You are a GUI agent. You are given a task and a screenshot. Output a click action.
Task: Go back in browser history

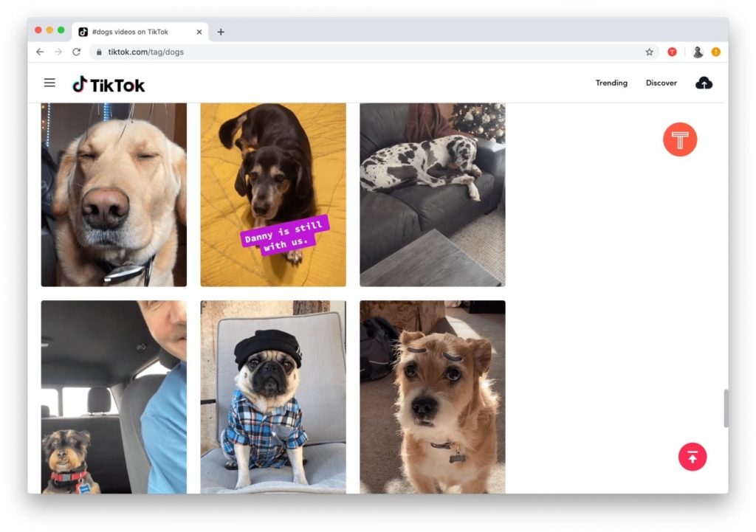tap(40, 52)
